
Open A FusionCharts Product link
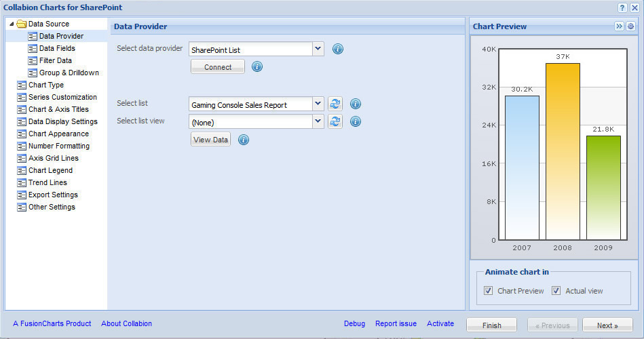point(52,323)
